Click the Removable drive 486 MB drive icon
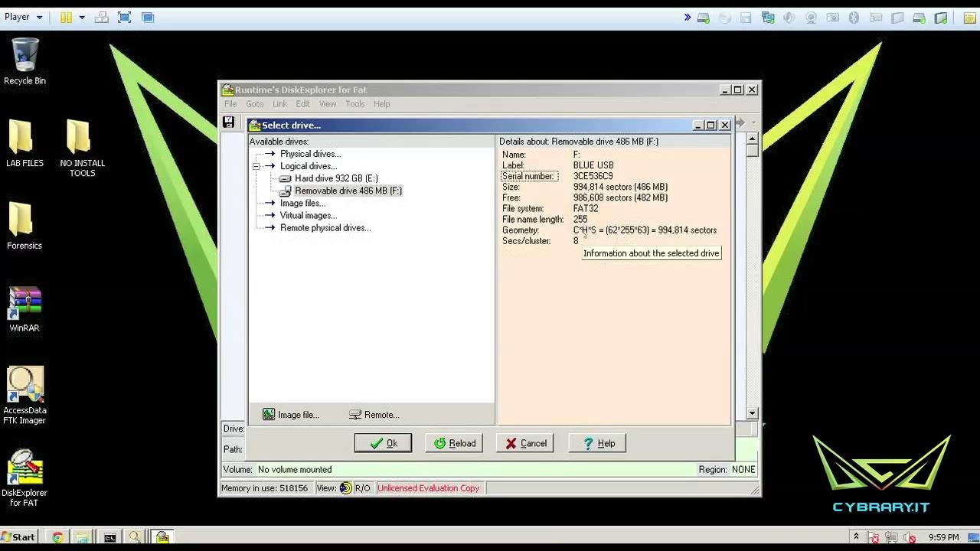980x551 pixels. [285, 191]
